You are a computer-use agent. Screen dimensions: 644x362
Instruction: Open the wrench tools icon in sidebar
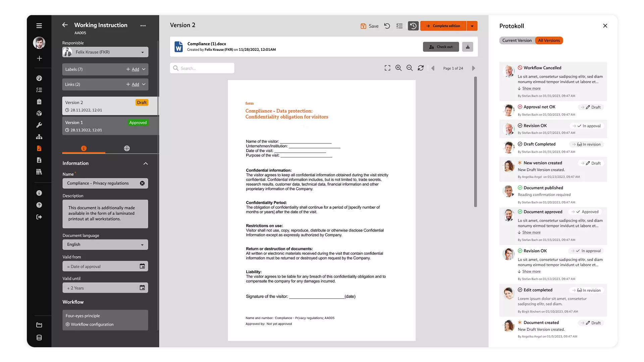(39, 125)
